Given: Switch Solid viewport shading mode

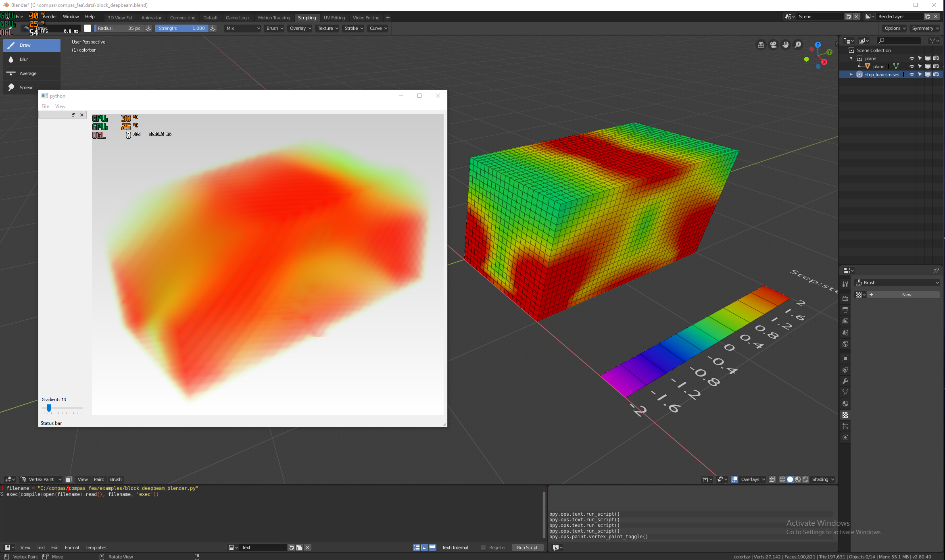Looking at the screenshot, I should 790,479.
